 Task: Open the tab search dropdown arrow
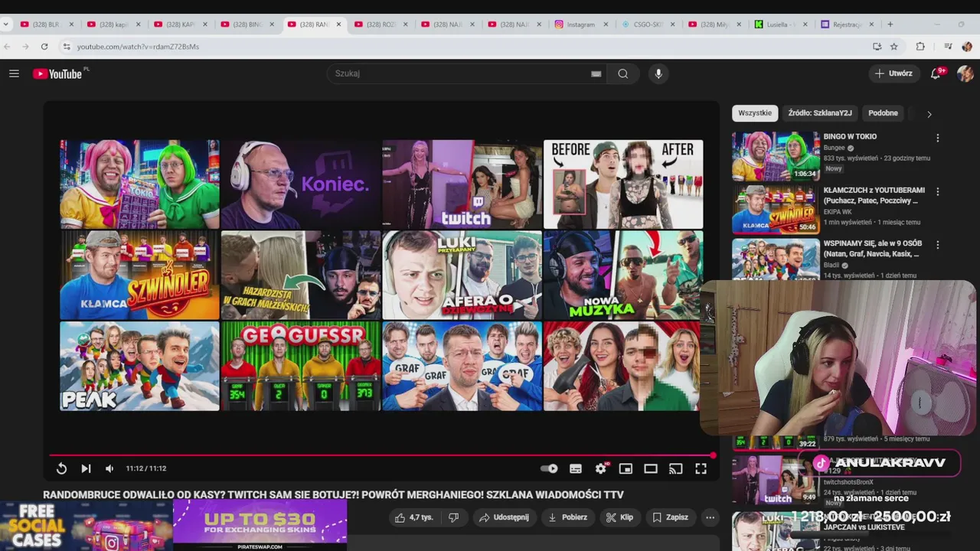6,24
